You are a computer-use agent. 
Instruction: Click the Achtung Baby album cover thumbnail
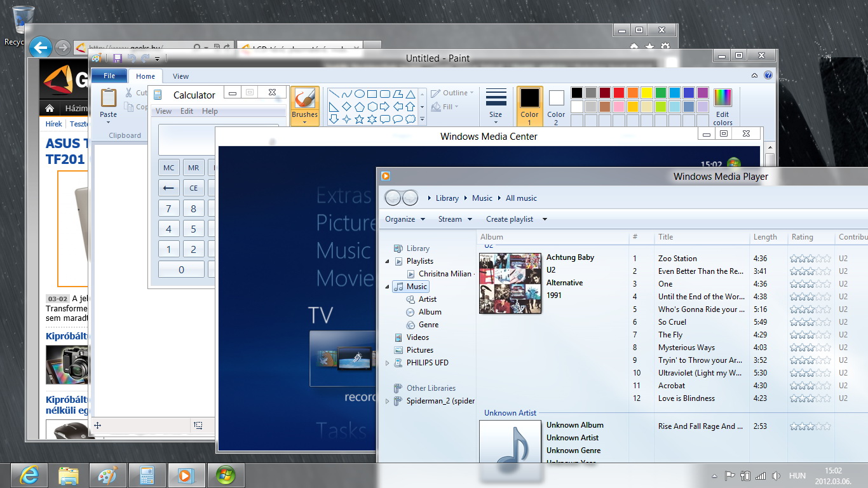point(510,283)
